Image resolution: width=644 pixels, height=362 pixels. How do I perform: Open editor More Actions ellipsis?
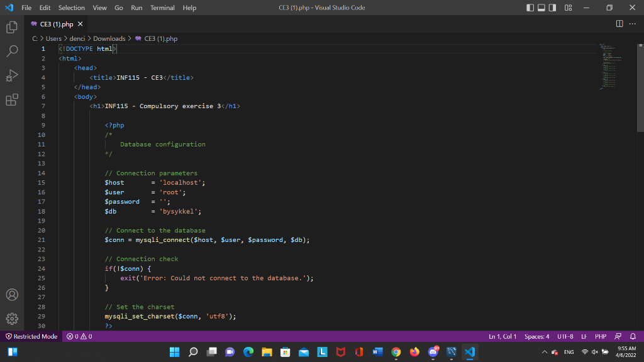[633, 24]
